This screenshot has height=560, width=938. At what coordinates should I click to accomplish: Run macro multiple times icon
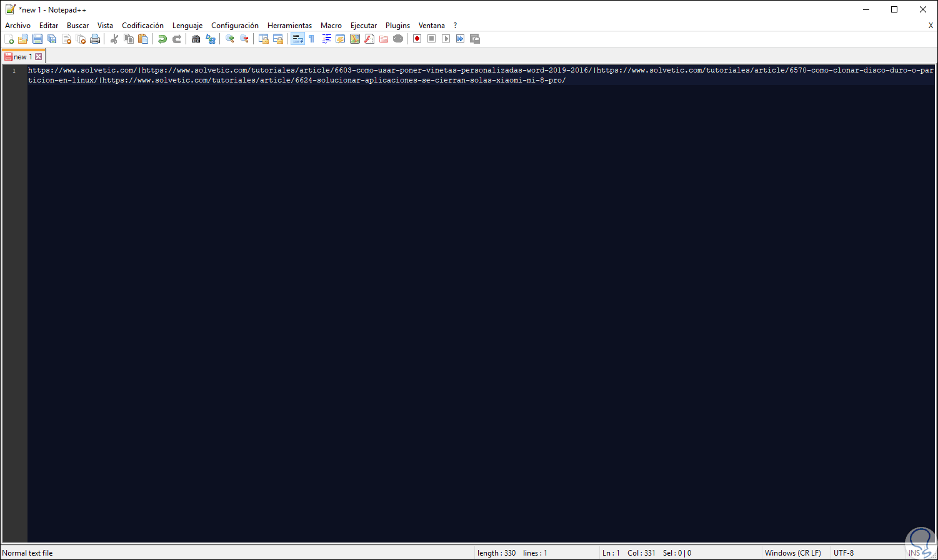(460, 39)
